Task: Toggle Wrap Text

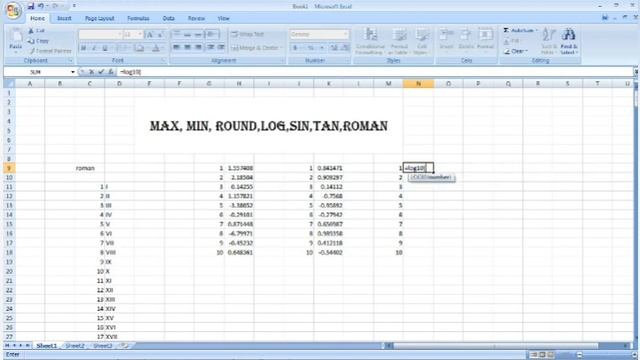Action: pyautogui.click(x=248, y=34)
